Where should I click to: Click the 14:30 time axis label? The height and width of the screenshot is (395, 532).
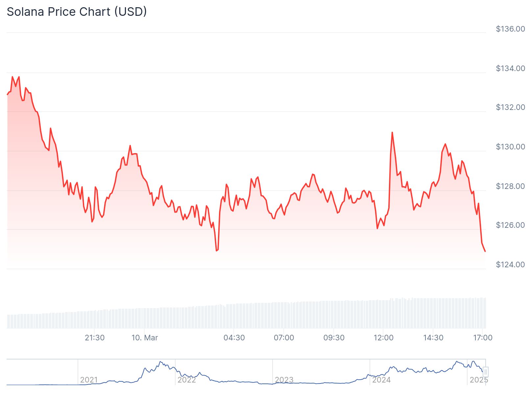coord(433,338)
